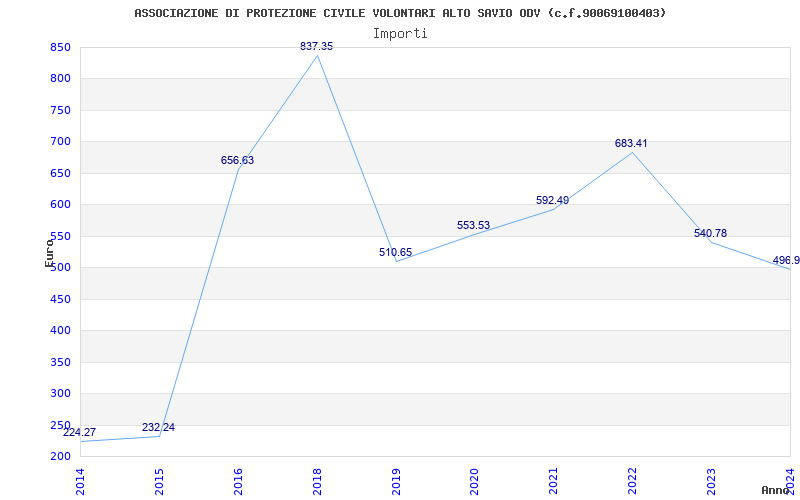This screenshot has width=800, height=500.
Task: Click the 510.65 data label
Action: (x=395, y=252)
